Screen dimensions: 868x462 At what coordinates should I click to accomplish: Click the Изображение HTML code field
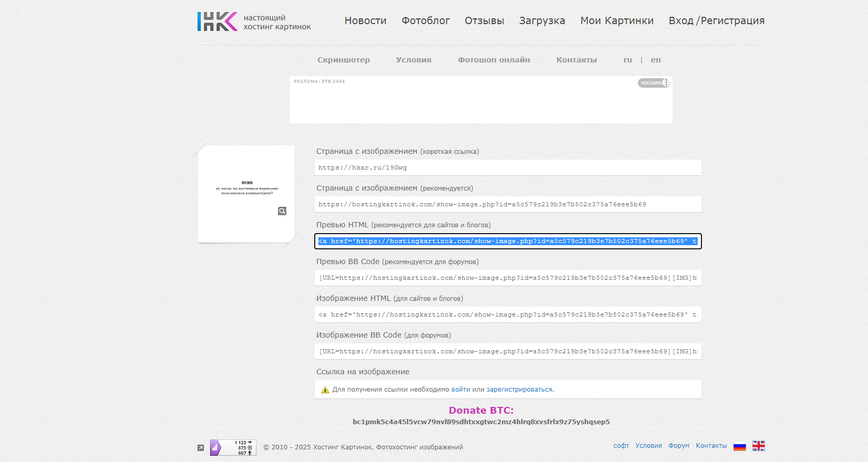pos(508,314)
